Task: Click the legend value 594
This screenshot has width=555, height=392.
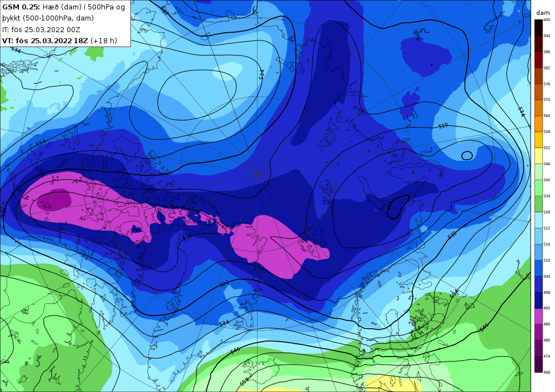Action: pos(547,35)
